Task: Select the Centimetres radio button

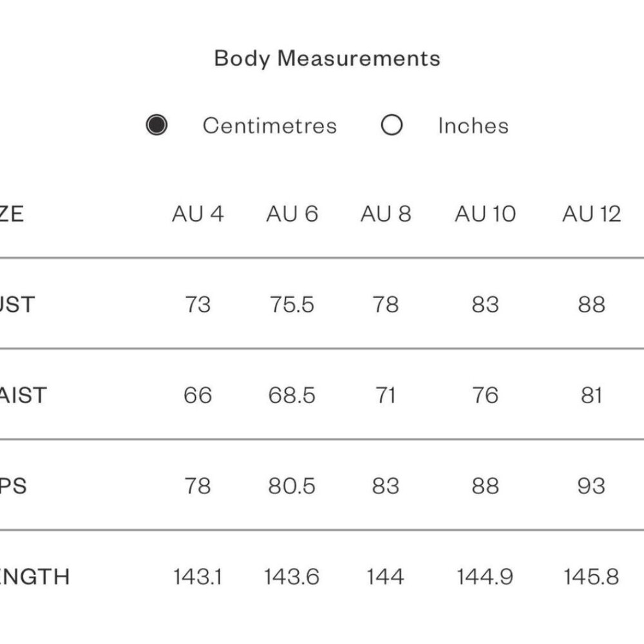Action: pos(156,125)
